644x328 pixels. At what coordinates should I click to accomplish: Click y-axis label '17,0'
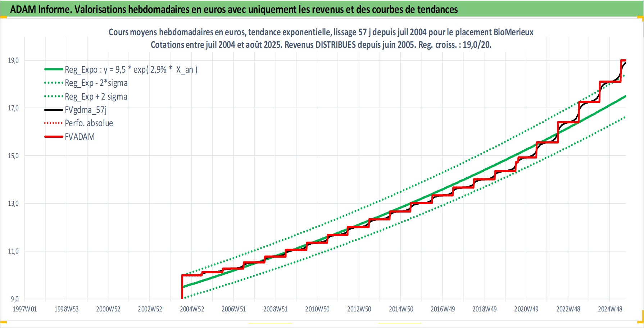coord(13,108)
